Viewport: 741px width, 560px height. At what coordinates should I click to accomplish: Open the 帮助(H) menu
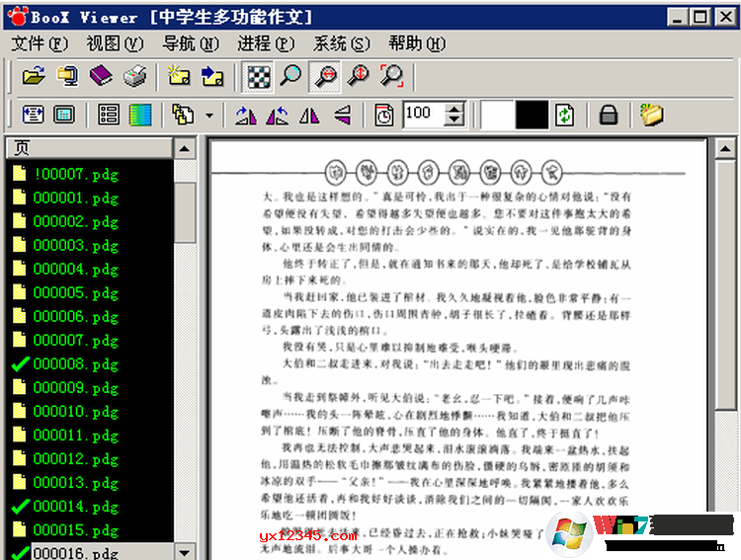click(x=417, y=43)
